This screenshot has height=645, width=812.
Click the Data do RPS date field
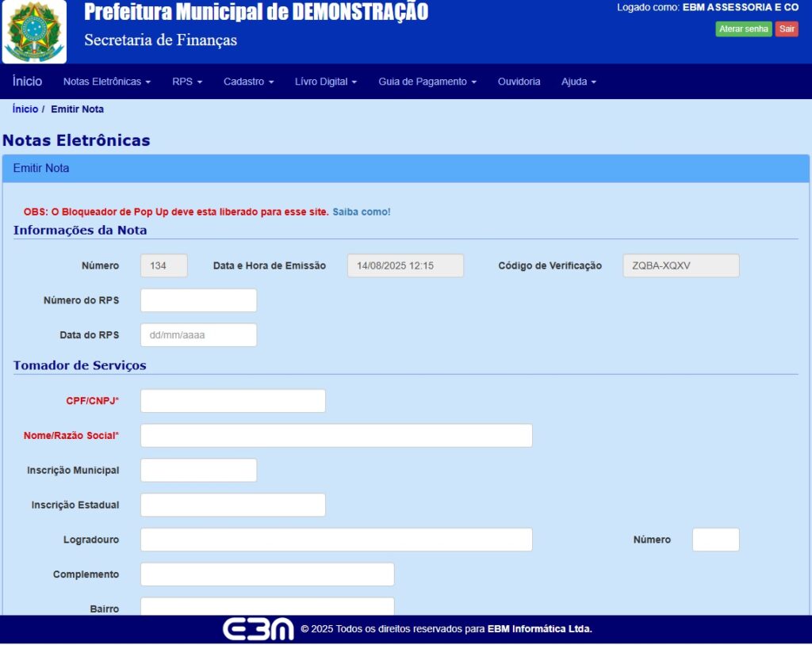pyautogui.click(x=199, y=335)
